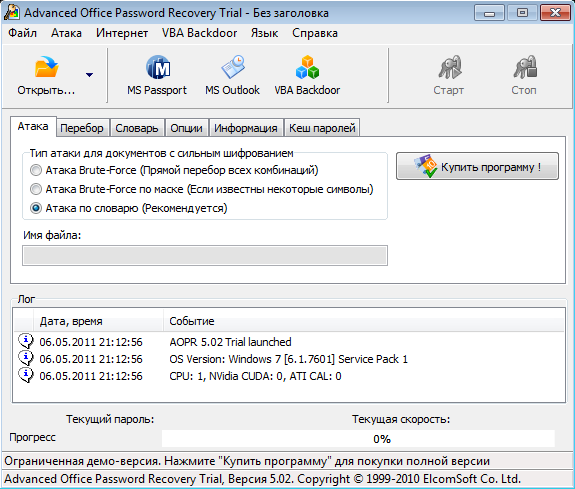
Task: Click the first log info icon
Action: 26,341
